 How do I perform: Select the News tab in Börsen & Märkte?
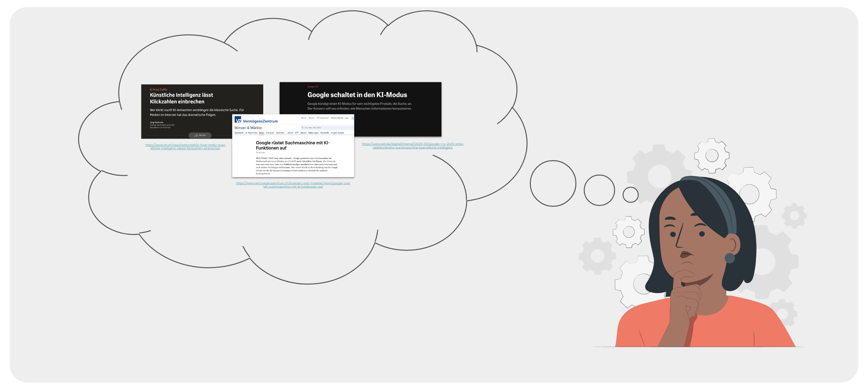[262, 133]
